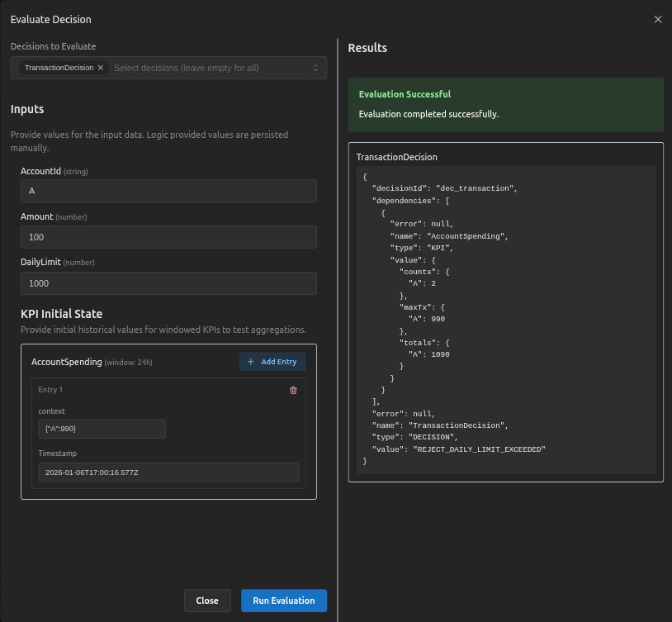Click Run Evaluation
This screenshot has width=672, height=622.
click(283, 601)
